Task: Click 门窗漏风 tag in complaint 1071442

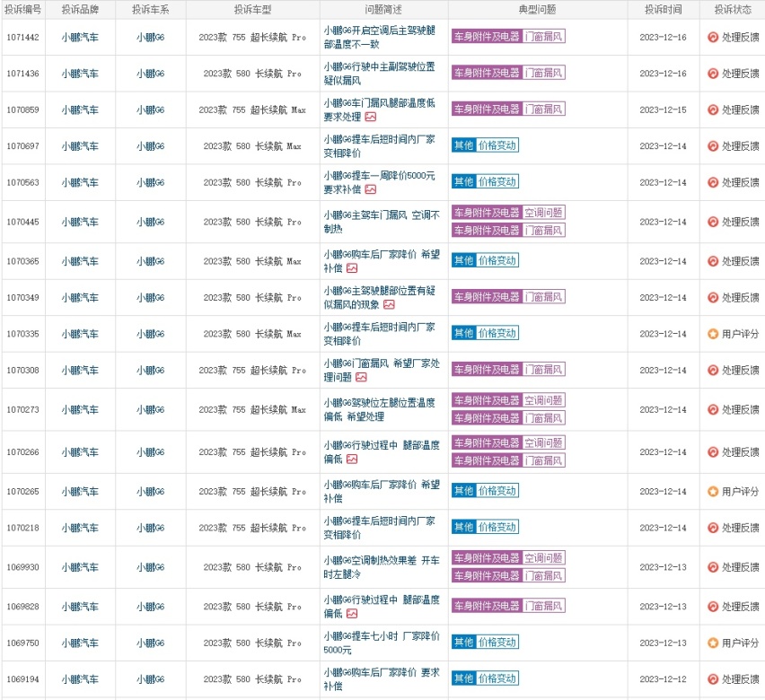Action: 543,37
